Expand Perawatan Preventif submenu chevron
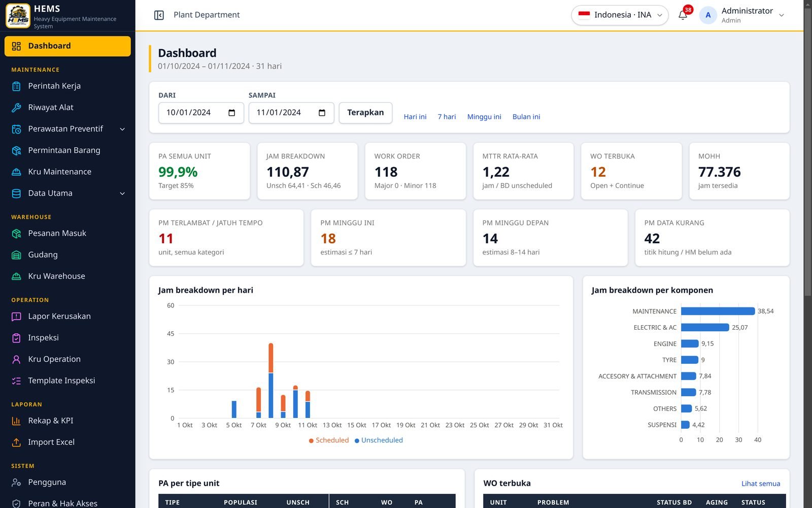The image size is (812, 508). [122, 129]
